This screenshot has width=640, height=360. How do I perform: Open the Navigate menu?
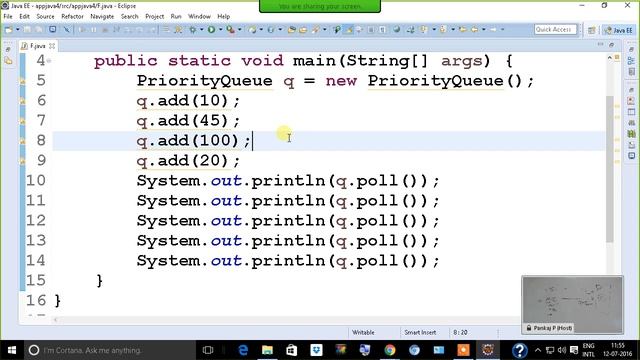coord(102,16)
